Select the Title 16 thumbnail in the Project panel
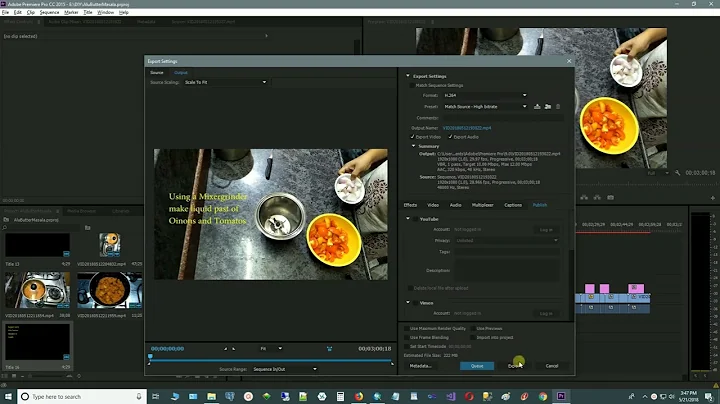720x404 pixels. (x=37, y=342)
